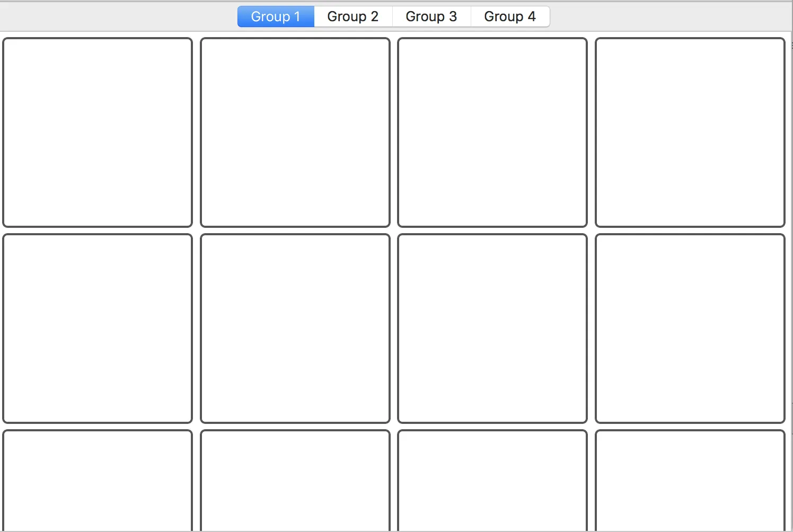Show the Group 4 tab
Image resolution: width=793 pixels, height=532 pixels.
click(x=510, y=16)
